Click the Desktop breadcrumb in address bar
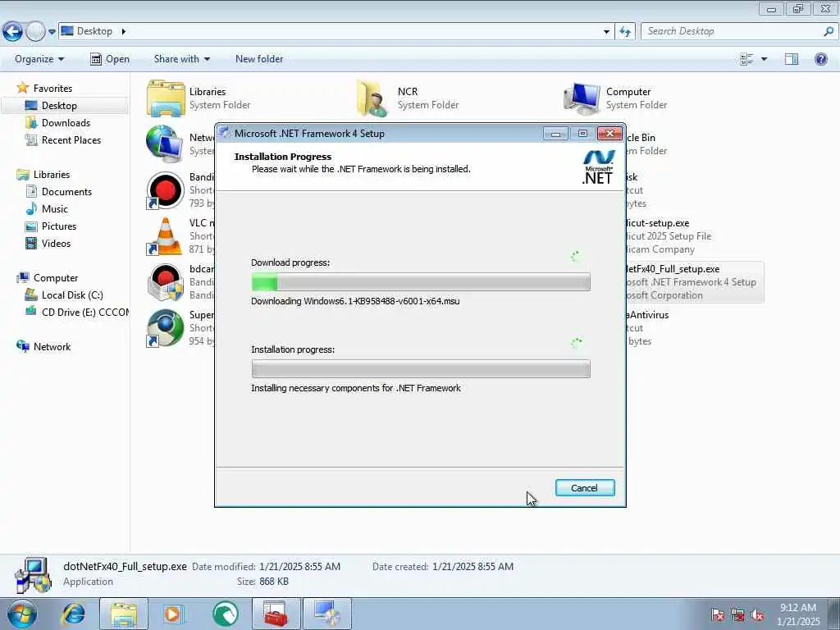 pos(94,31)
